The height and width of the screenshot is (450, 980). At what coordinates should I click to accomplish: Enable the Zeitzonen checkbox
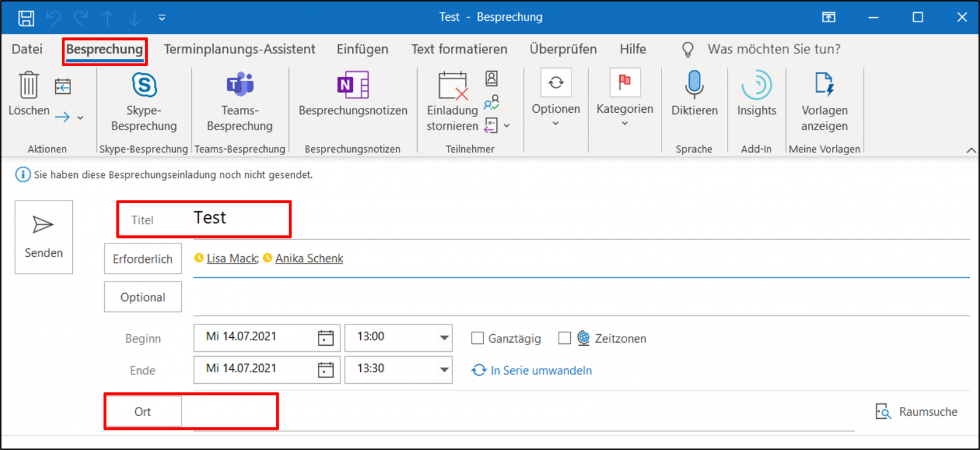565,338
